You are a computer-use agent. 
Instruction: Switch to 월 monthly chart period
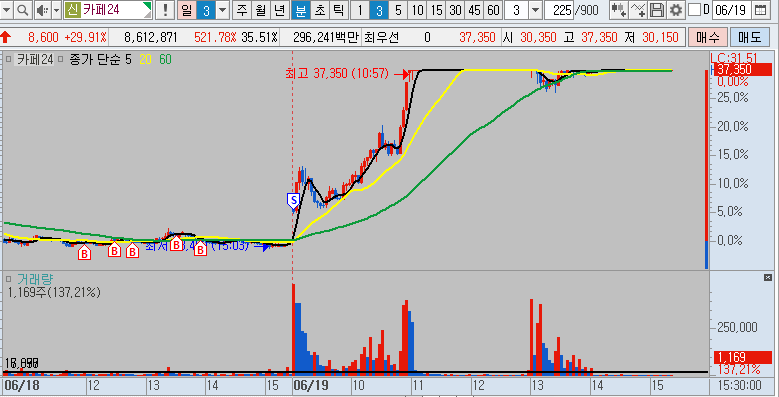tap(261, 10)
